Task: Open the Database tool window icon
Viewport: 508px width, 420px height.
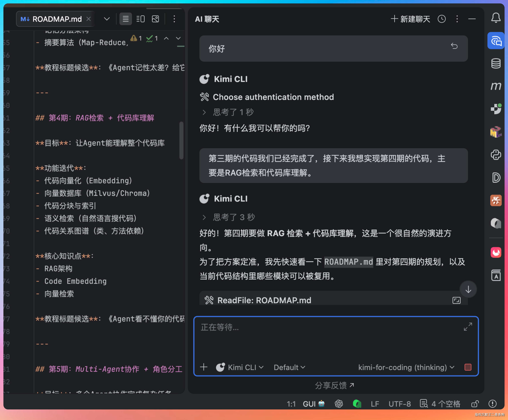Action: (x=496, y=63)
